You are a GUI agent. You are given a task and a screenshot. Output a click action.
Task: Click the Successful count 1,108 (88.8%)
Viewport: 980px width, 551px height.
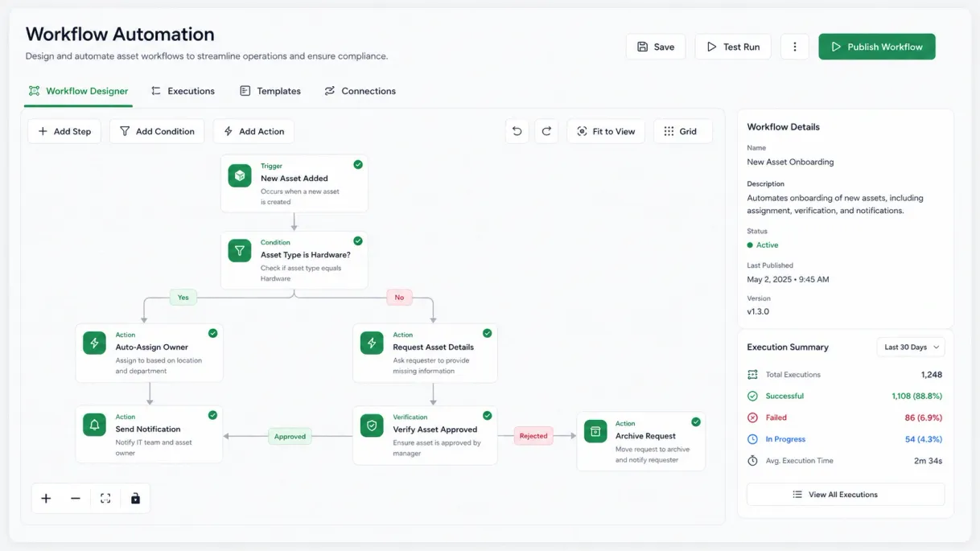pos(916,396)
